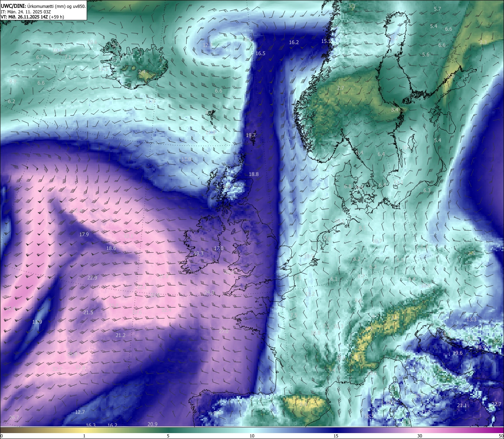Click the map value label 22.7
This screenshot has height=439, width=504.
[x=497, y=404]
